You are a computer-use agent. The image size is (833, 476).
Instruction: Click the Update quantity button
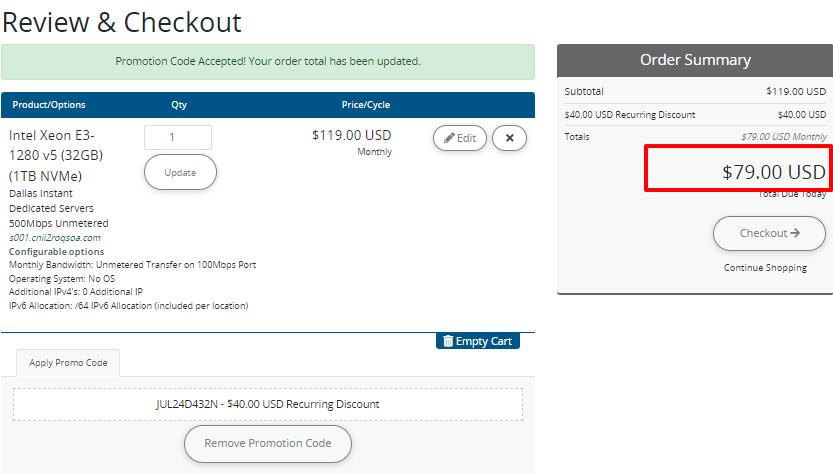click(x=180, y=172)
